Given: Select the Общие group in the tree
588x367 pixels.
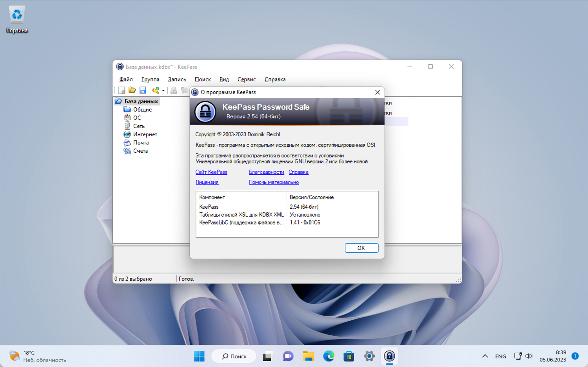Looking at the screenshot, I should tap(142, 110).
